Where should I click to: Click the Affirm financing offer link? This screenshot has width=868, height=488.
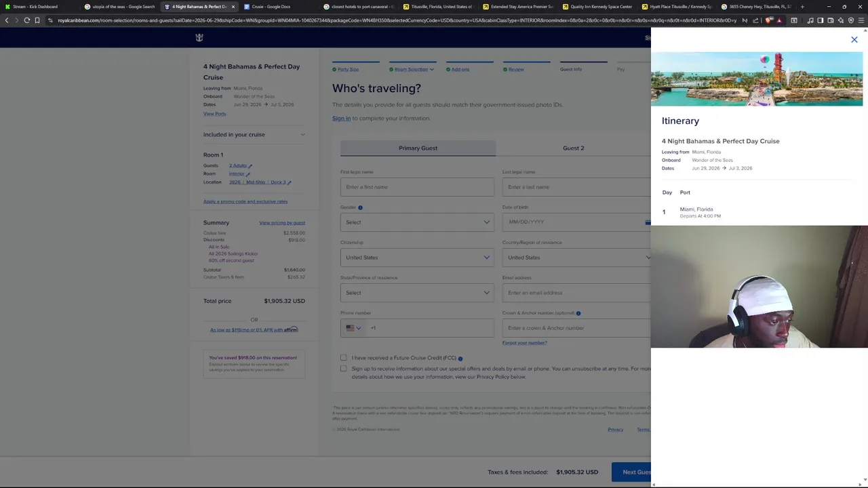(x=254, y=330)
